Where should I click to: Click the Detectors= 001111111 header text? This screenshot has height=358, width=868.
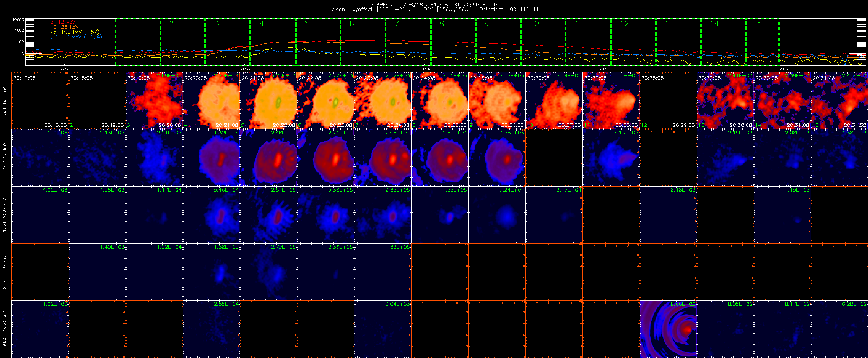tap(509, 10)
